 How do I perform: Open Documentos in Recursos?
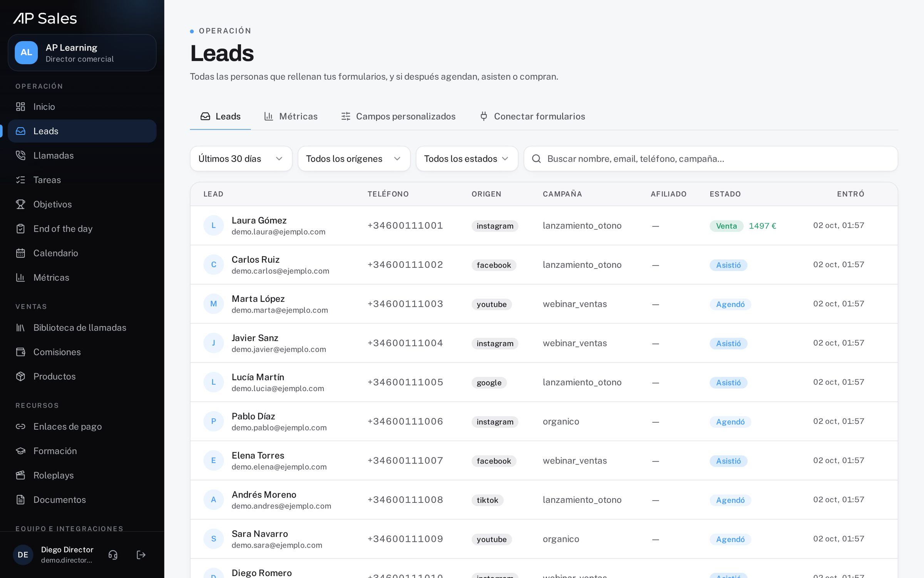82,500
